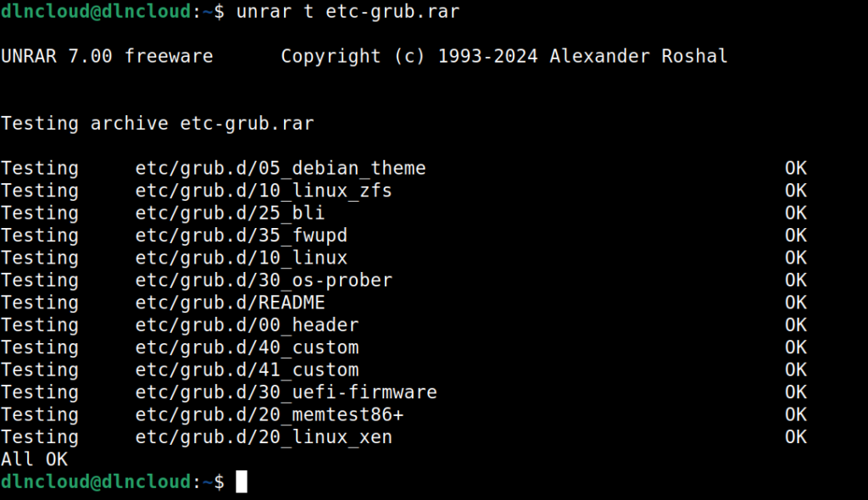868x500 pixels.
Task: Click the path etc/grub.d/20_linux_xen
Action: pos(264,437)
